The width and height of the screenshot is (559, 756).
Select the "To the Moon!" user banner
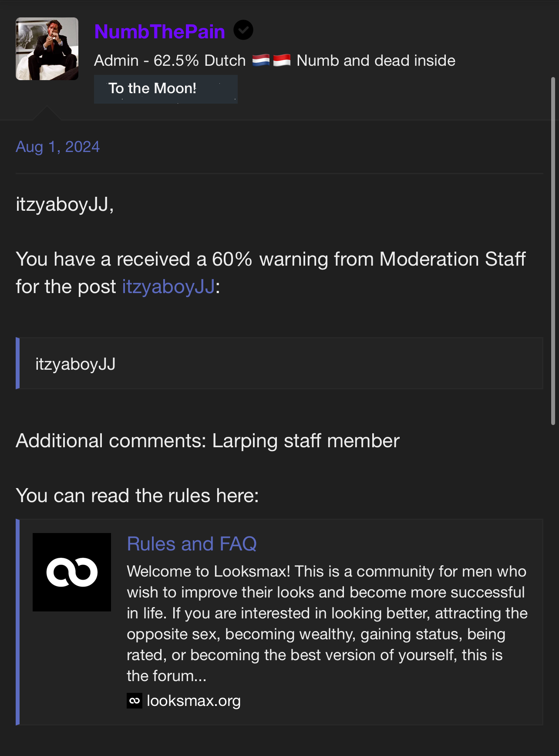click(x=165, y=89)
